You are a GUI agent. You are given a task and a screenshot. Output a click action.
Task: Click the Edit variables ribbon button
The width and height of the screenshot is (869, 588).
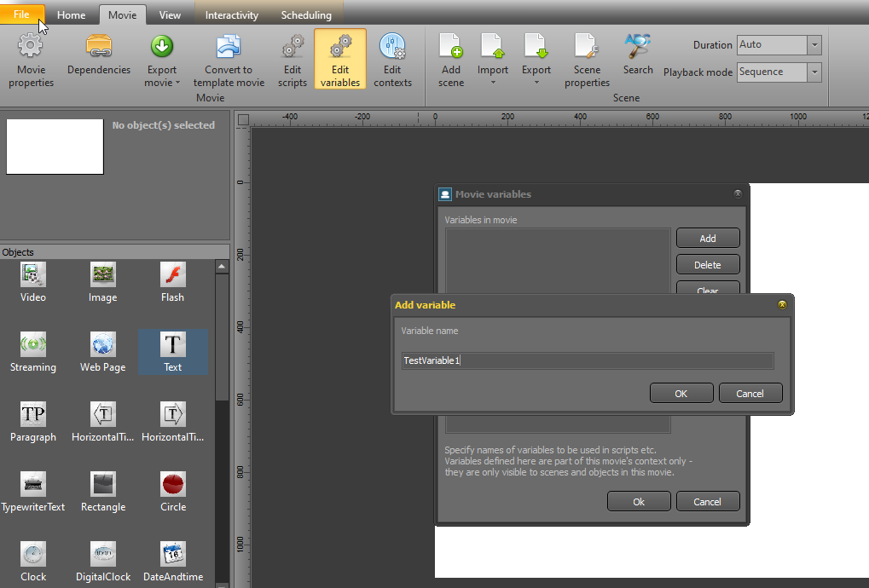click(339, 60)
